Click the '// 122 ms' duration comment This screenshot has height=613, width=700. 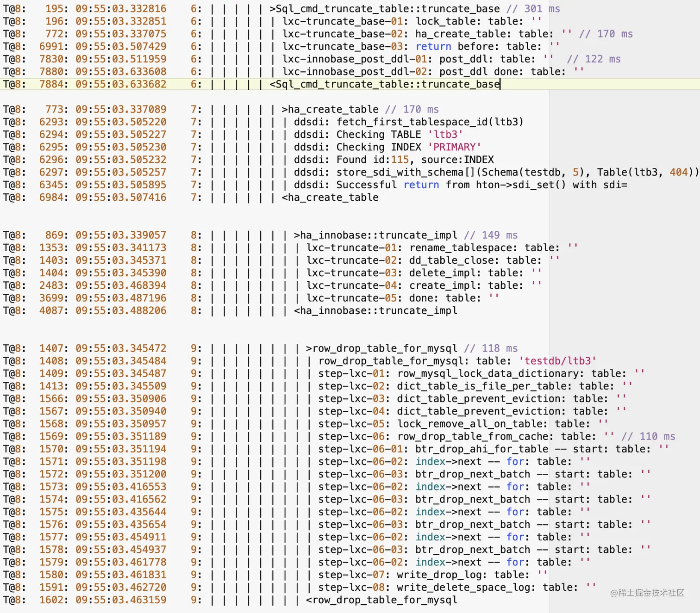594,59
